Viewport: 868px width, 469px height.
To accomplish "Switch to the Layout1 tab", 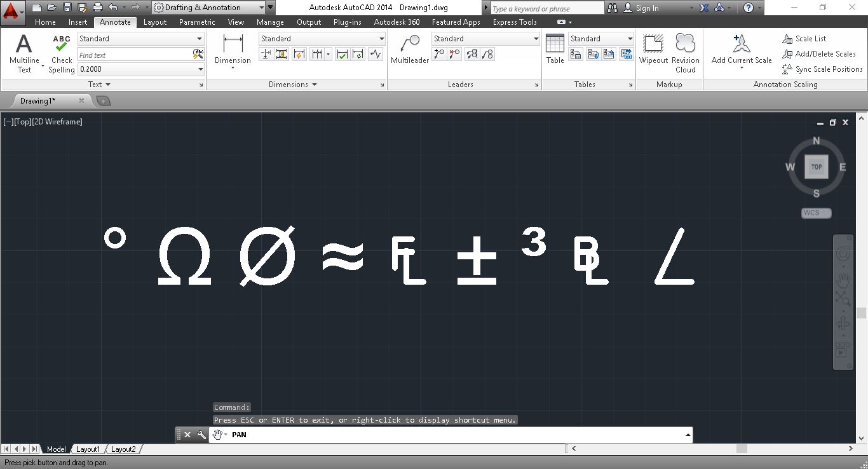I will pos(88,449).
